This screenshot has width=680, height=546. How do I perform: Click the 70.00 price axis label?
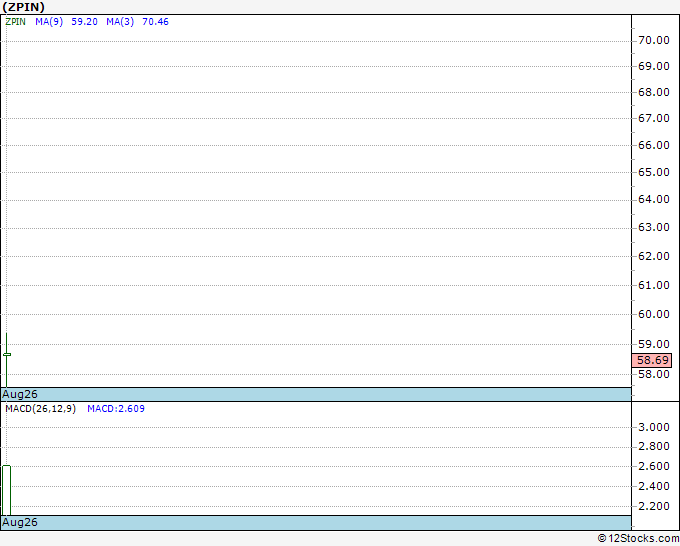[654, 40]
